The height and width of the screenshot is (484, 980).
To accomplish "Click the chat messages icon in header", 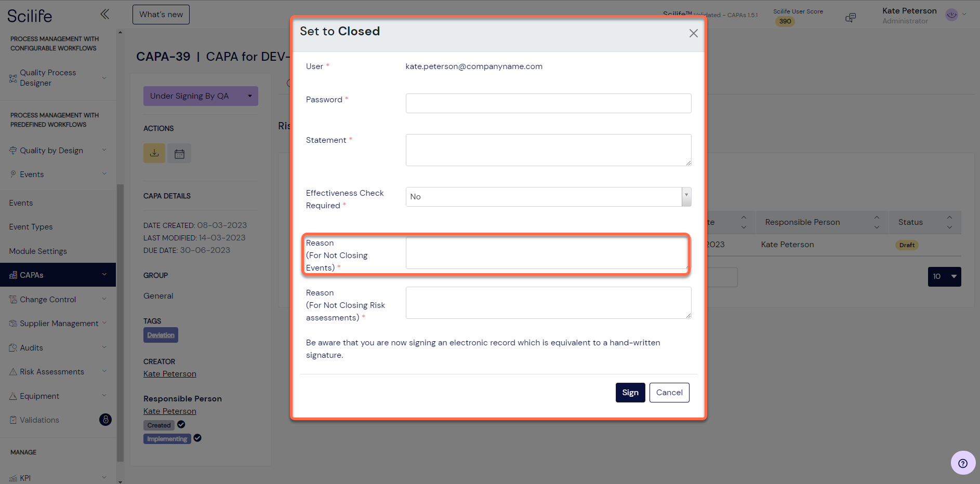I will tap(851, 18).
